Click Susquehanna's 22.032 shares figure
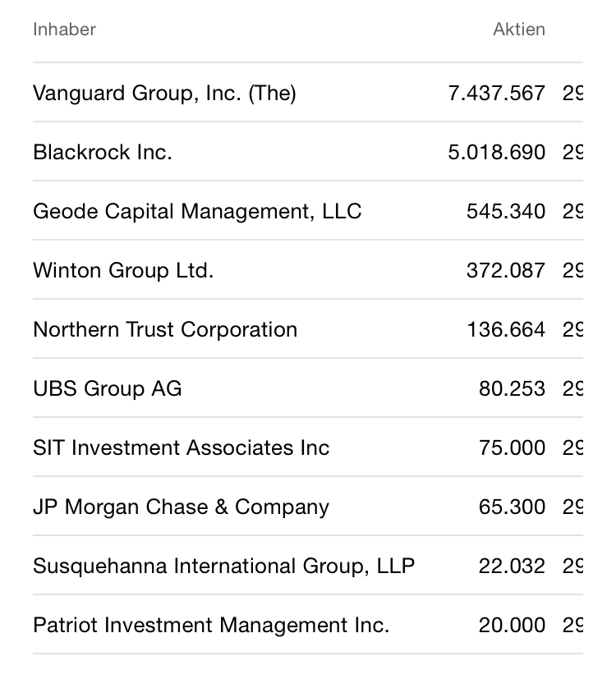Viewport: 616px width, 679px height. click(512, 566)
